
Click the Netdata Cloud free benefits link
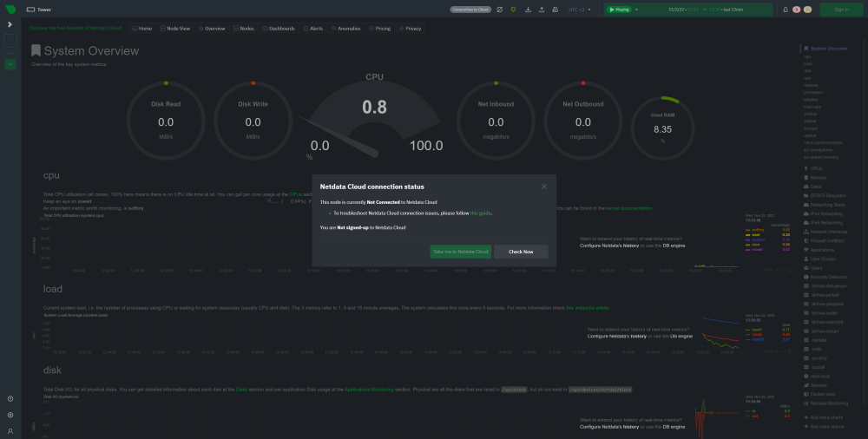click(76, 29)
